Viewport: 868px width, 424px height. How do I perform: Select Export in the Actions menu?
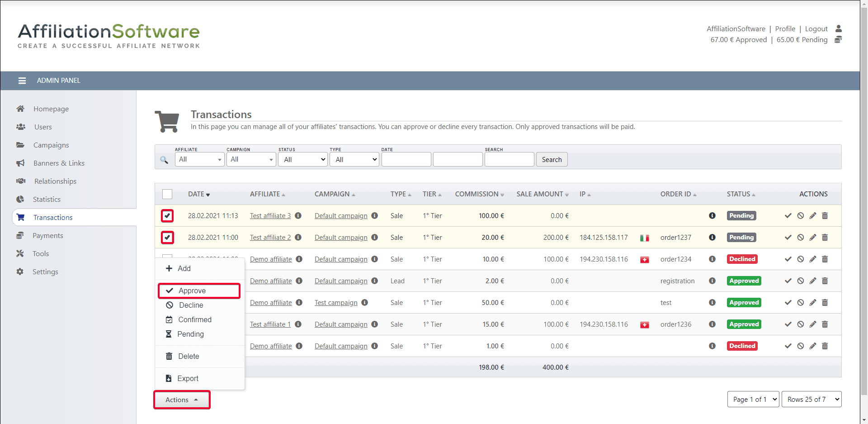tap(188, 378)
